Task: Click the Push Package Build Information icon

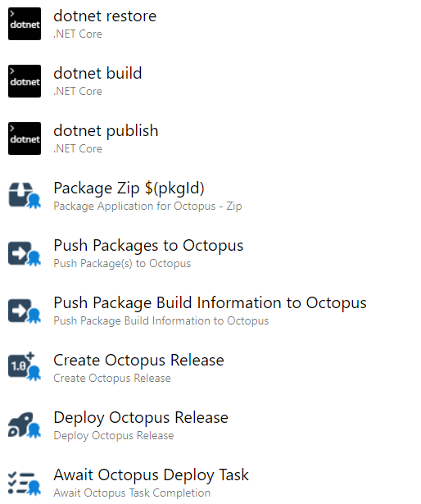Action: (x=25, y=311)
